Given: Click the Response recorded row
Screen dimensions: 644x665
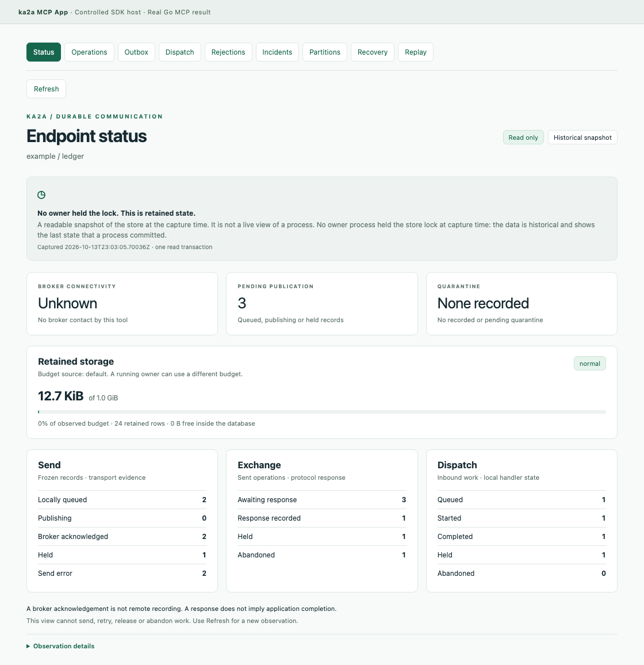Looking at the screenshot, I should (322, 518).
